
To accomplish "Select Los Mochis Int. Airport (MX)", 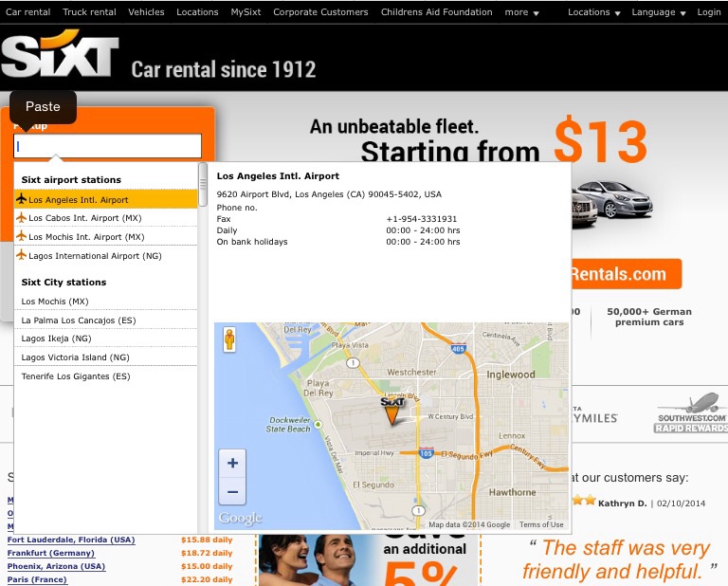I will pos(105,236).
